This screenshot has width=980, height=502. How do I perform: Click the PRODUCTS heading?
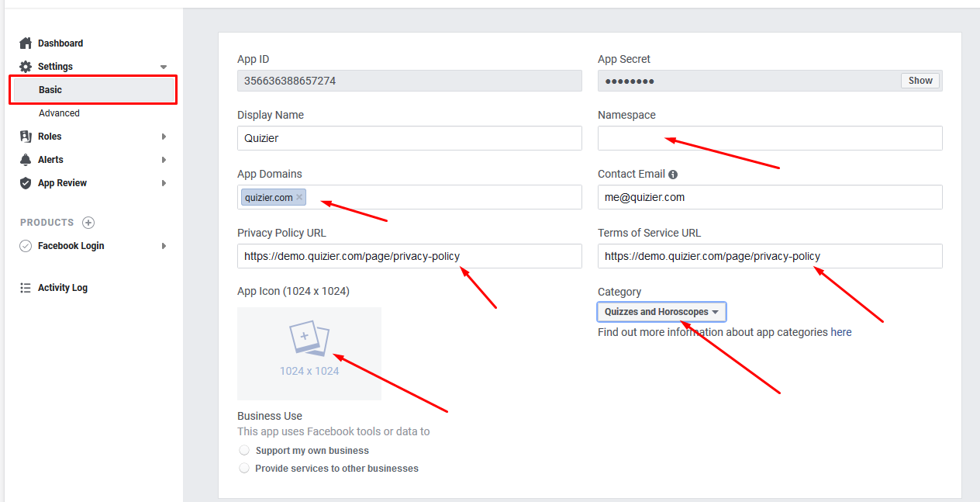[x=47, y=223]
